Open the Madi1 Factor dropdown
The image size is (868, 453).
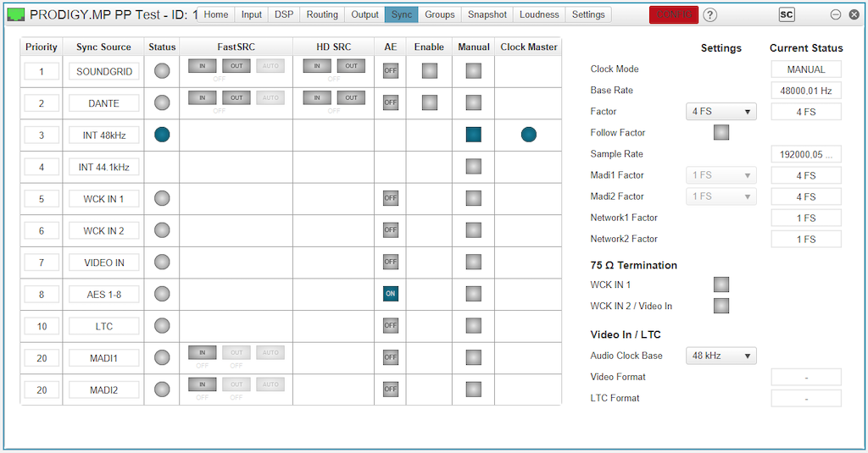[721, 175]
